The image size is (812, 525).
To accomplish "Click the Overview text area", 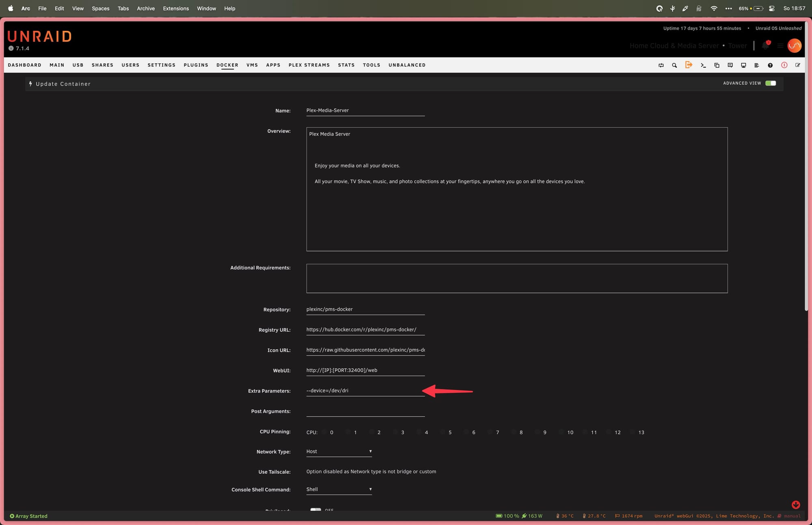I will (x=517, y=189).
